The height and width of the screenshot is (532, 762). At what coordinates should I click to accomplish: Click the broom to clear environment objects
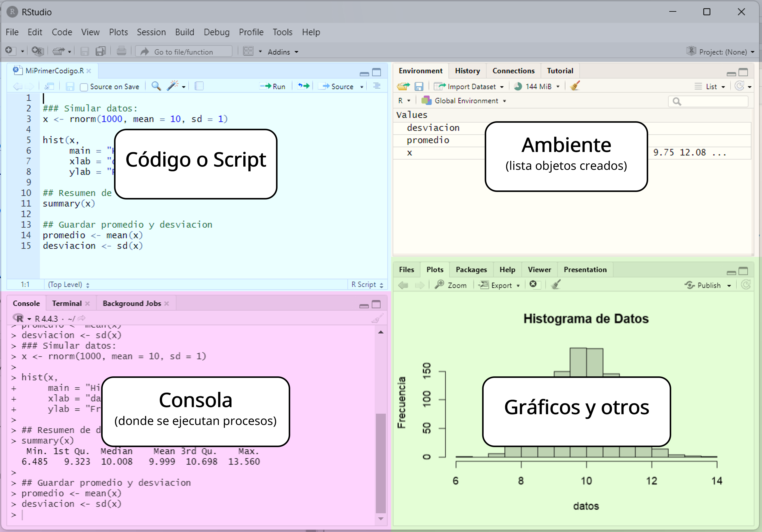click(575, 86)
